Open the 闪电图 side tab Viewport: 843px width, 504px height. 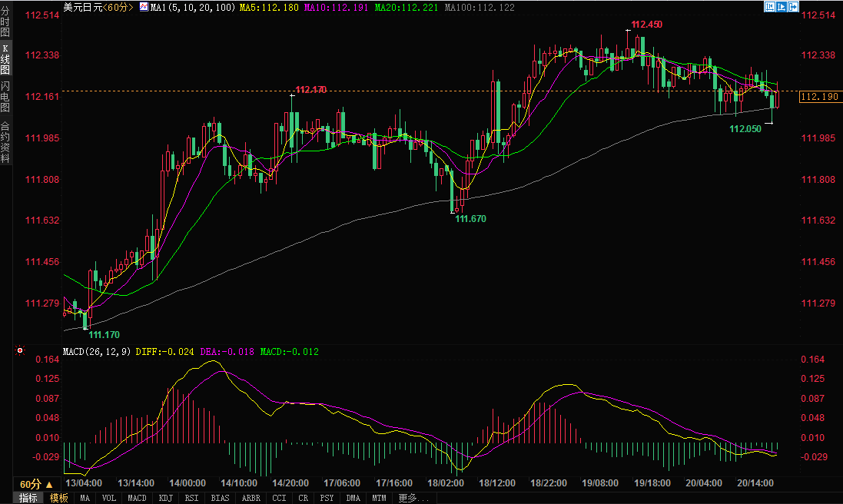point(5,96)
